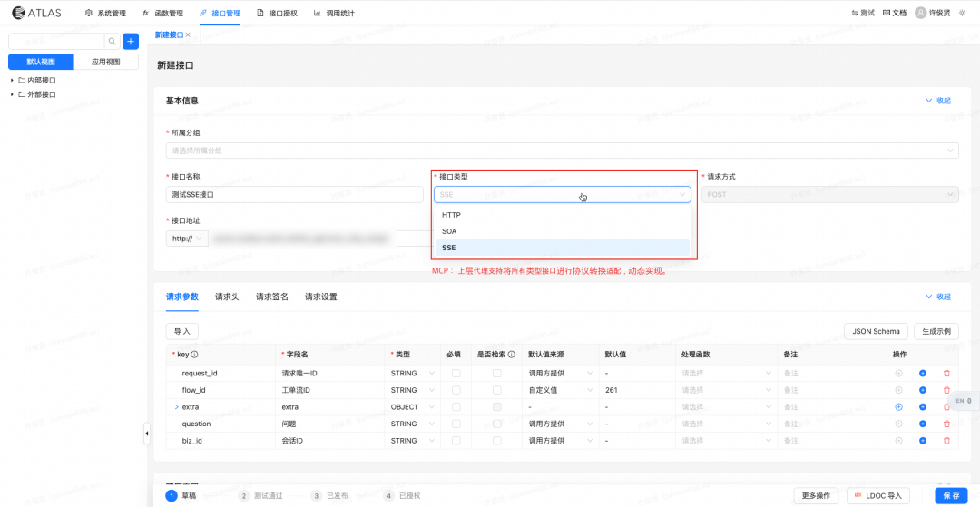Viewport: 980px width, 507px height.
Task: Open the 接口授权 menu
Action: pos(277,13)
